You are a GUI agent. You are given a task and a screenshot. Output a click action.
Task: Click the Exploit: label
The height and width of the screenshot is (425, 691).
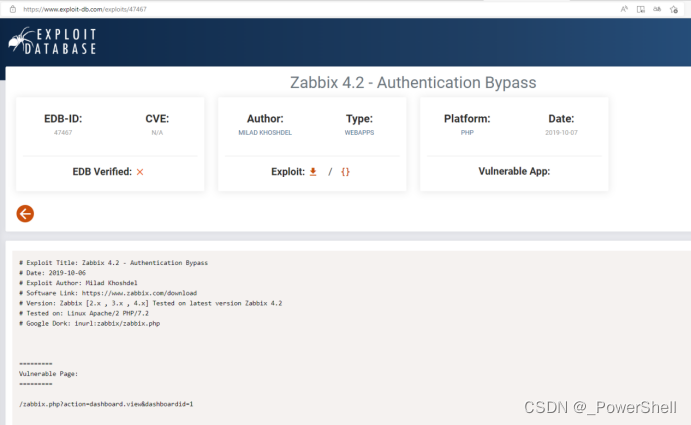pyautogui.click(x=288, y=171)
